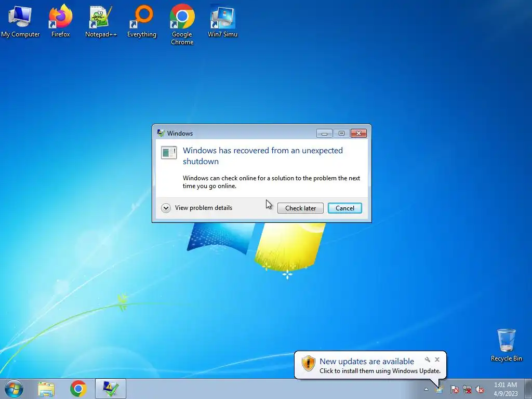Open File Explorer from the taskbar
Image resolution: width=532 pixels, height=399 pixels.
point(46,389)
